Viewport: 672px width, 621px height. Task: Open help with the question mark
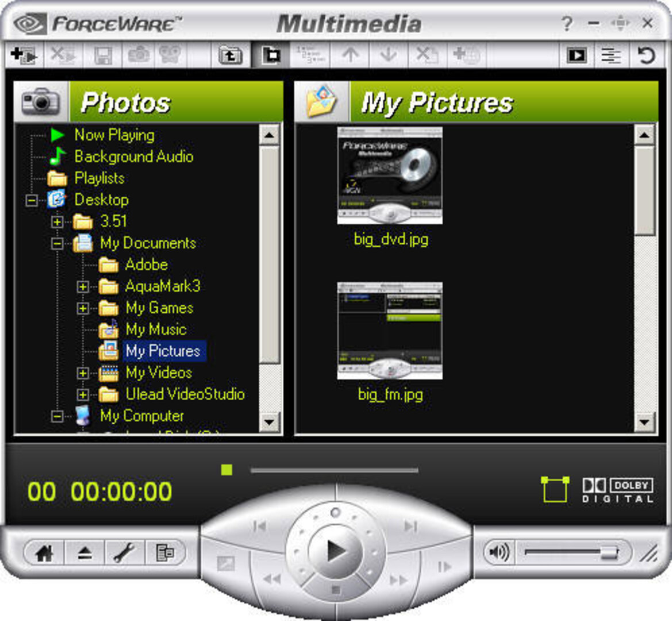pyautogui.click(x=567, y=24)
